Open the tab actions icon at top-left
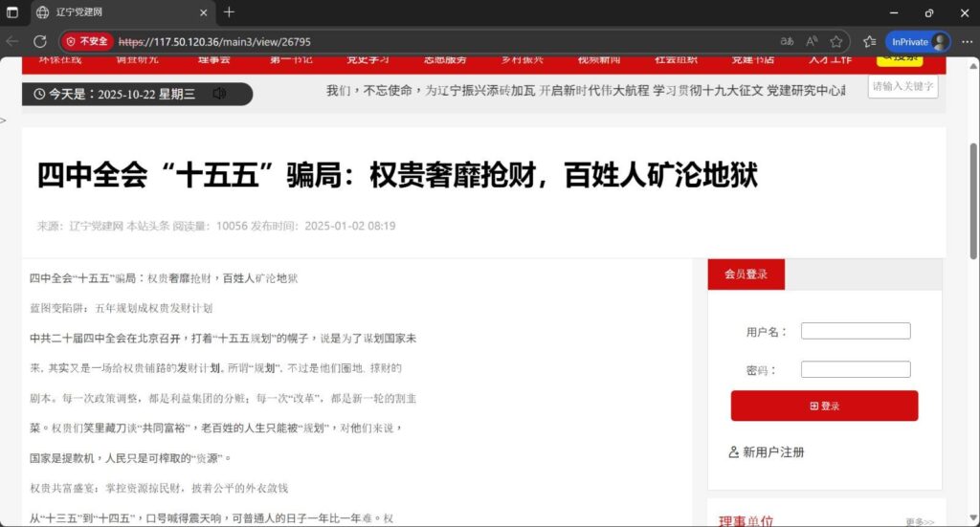 click(x=12, y=12)
